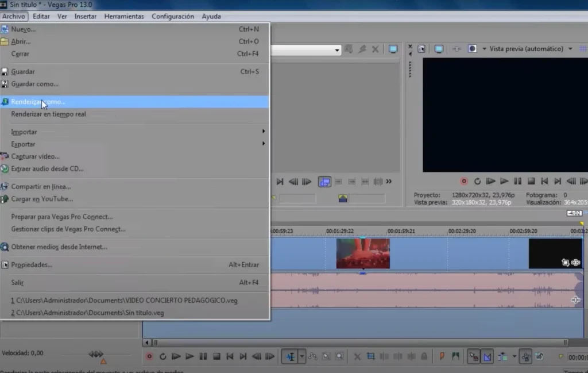Image resolution: width=588 pixels, height=373 pixels.
Task: Open the Vista previa quality dropdown
Action: (x=570, y=49)
